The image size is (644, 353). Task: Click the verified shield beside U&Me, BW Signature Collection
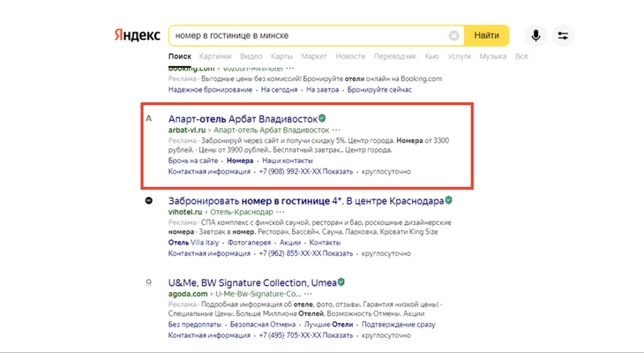[x=341, y=282]
